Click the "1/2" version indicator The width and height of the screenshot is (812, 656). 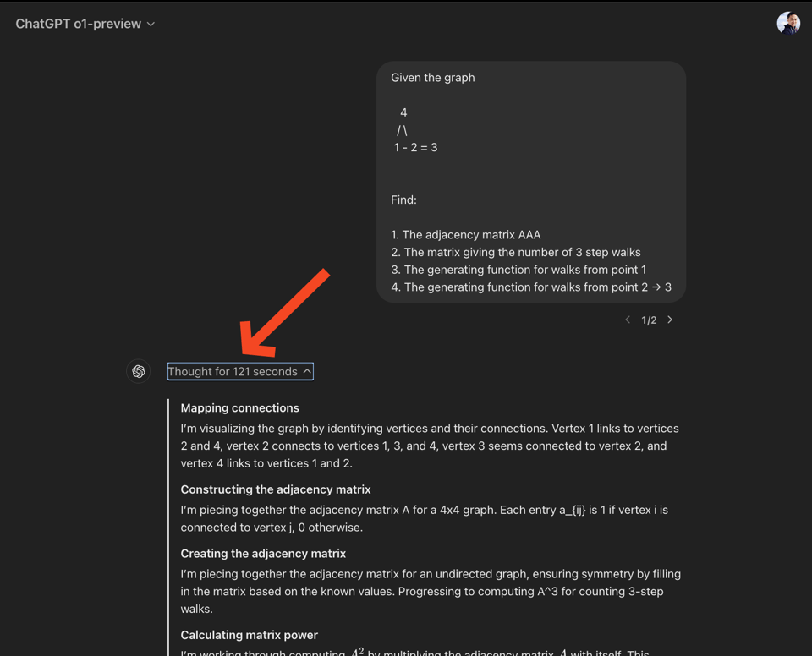[649, 320]
